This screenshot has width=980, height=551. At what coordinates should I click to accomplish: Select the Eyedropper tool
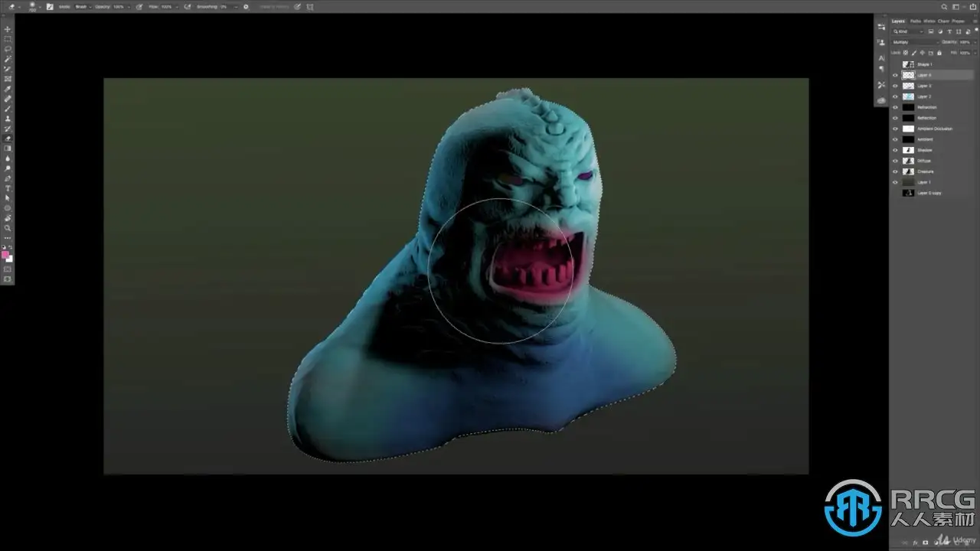(x=8, y=89)
